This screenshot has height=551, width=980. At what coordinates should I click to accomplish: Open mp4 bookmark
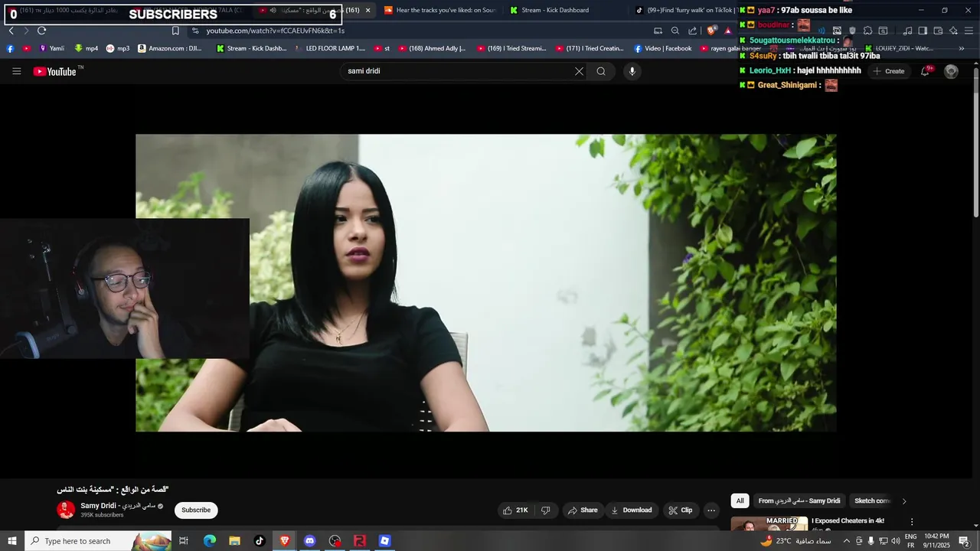pyautogui.click(x=86, y=48)
